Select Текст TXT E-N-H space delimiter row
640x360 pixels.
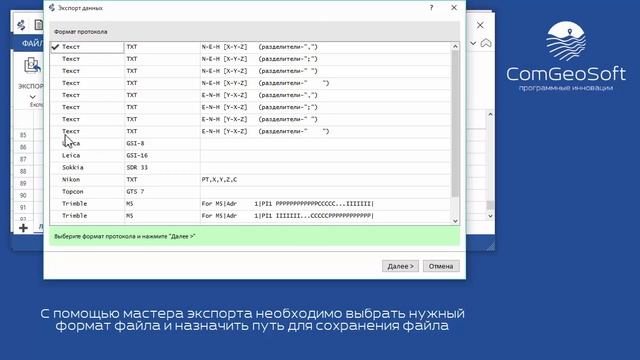click(250, 119)
